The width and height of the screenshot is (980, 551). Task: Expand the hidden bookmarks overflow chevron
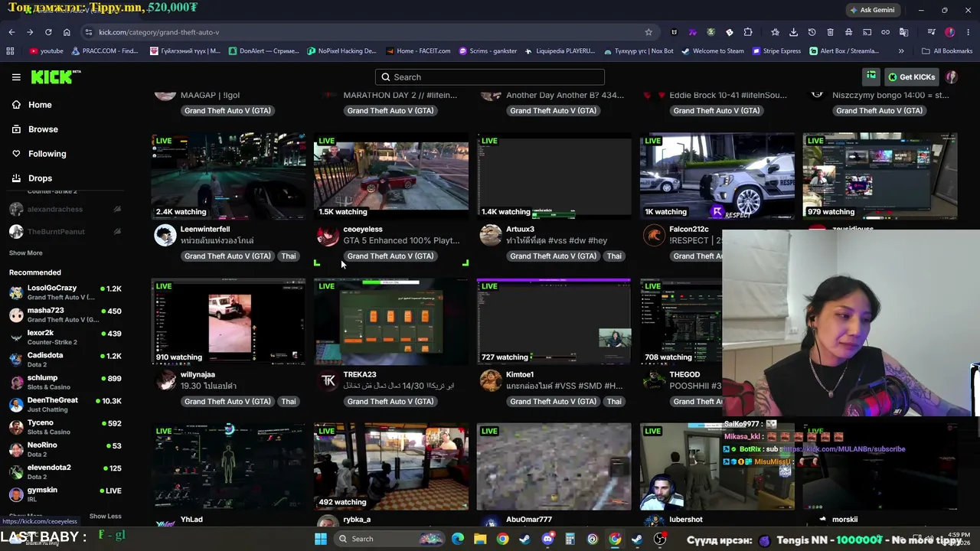901,51
